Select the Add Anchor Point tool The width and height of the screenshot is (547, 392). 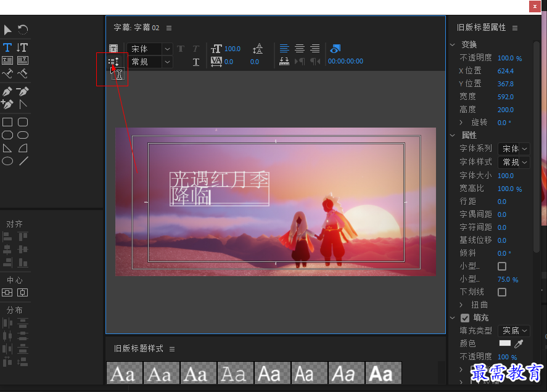coord(7,104)
